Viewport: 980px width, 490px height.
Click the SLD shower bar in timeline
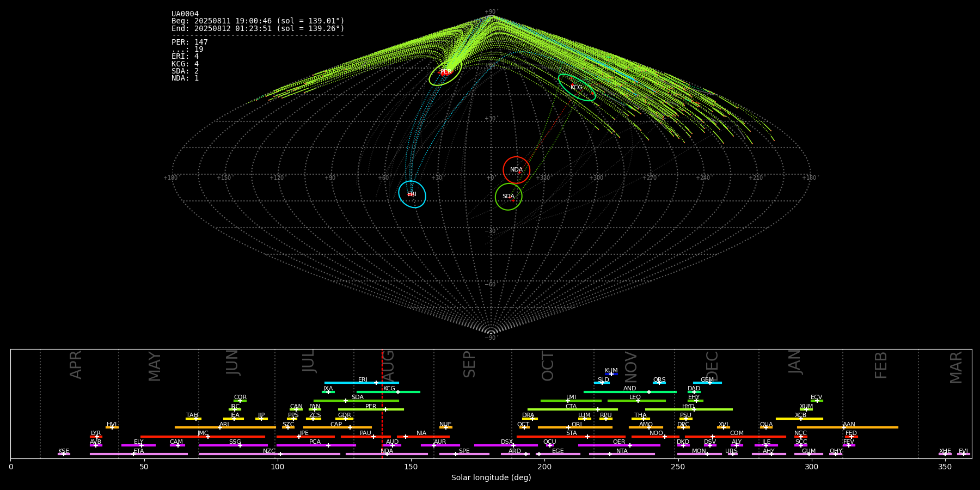[x=602, y=383]
